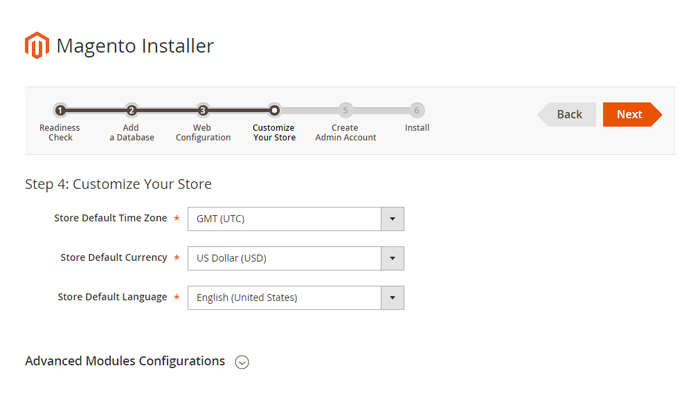Open Store Default Currency dropdown arrow
The image size is (700, 393).
pos(392,258)
